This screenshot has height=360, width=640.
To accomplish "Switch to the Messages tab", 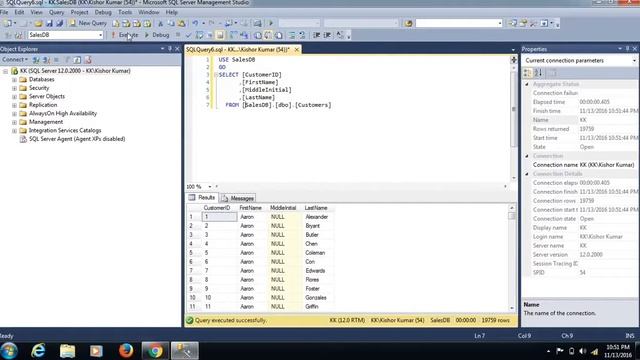I will [238, 198].
